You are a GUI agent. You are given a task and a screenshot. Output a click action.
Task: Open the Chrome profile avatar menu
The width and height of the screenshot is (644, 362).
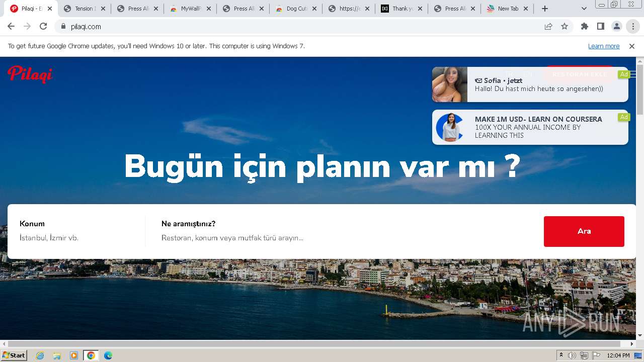[617, 27]
